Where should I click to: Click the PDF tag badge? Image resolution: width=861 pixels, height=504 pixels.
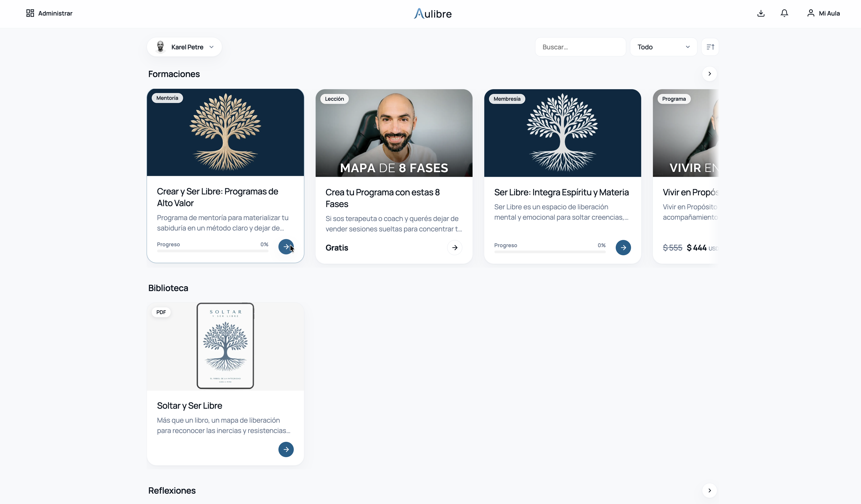161,312
